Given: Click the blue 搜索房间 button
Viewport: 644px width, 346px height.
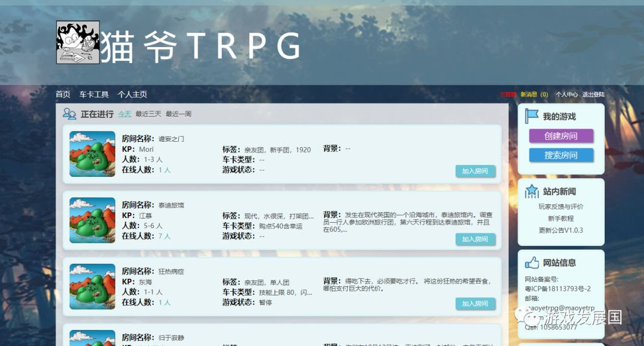Looking at the screenshot, I should (x=561, y=155).
